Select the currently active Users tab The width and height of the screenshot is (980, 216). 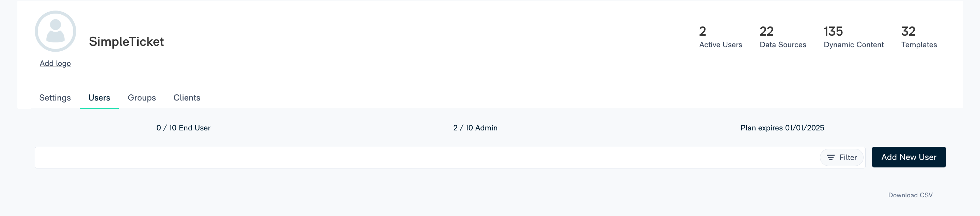pyautogui.click(x=99, y=97)
